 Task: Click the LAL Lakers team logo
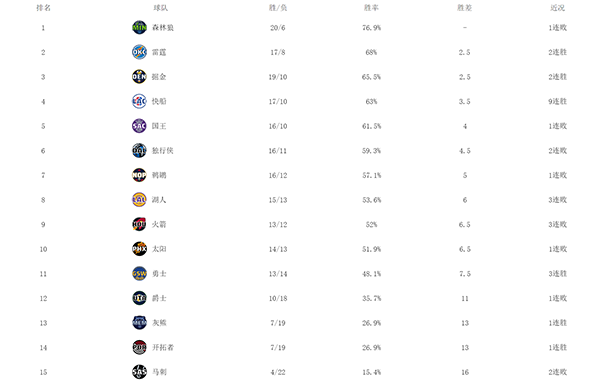[x=139, y=200]
